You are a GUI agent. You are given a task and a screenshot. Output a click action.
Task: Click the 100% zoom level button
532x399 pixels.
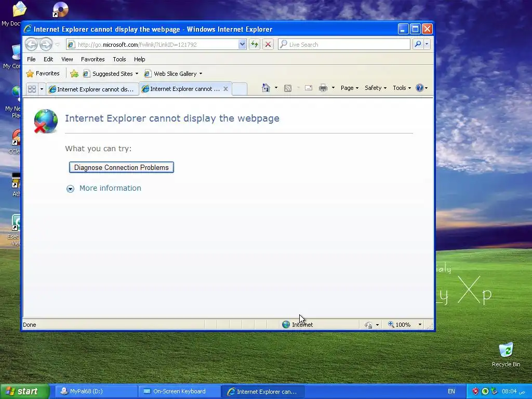coord(399,325)
